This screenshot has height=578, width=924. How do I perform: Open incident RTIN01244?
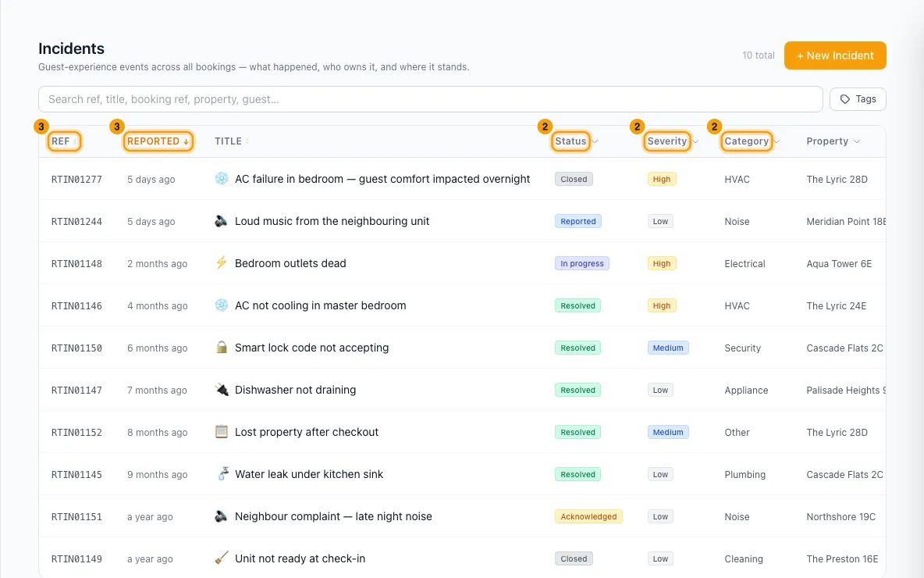click(x=76, y=222)
